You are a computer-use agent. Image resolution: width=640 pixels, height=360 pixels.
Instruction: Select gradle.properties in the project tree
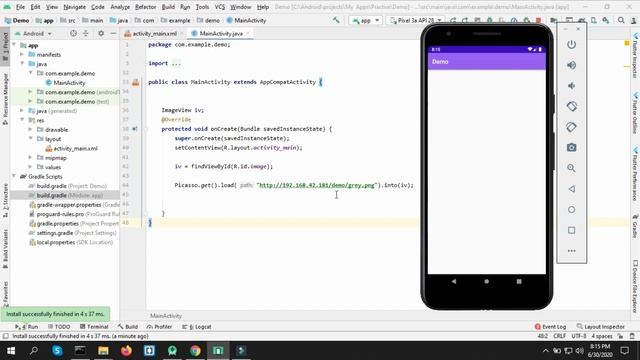tap(73, 224)
